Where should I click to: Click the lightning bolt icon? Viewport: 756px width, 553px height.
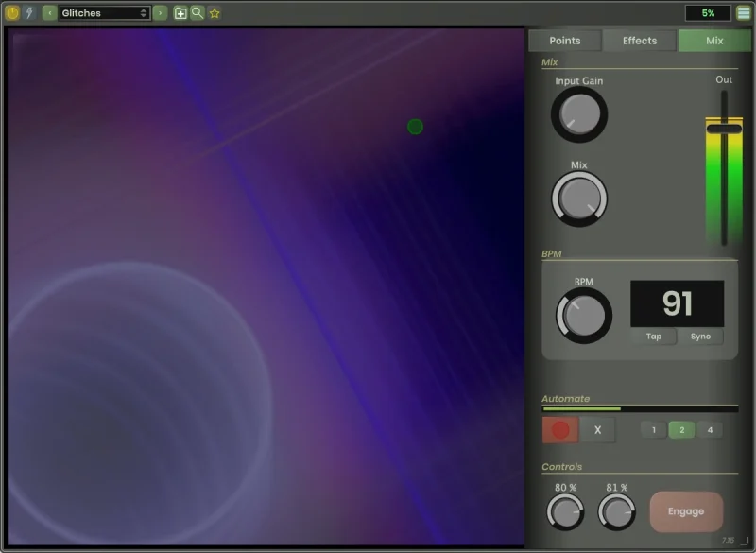29,13
